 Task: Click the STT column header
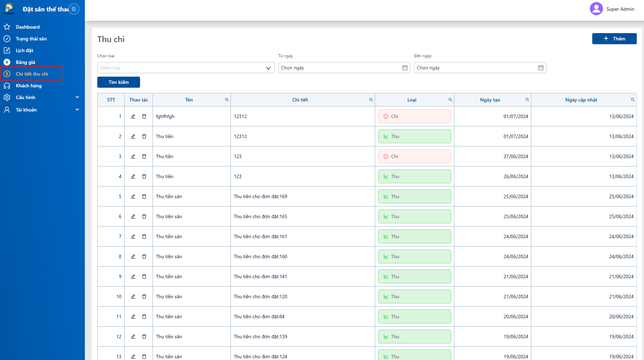pyautogui.click(x=111, y=100)
